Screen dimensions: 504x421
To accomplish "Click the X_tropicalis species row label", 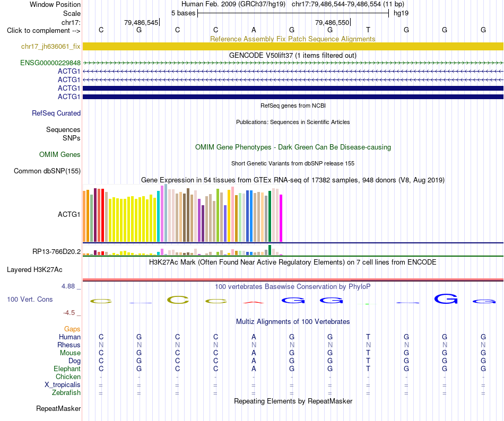I will tap(63, 385).
